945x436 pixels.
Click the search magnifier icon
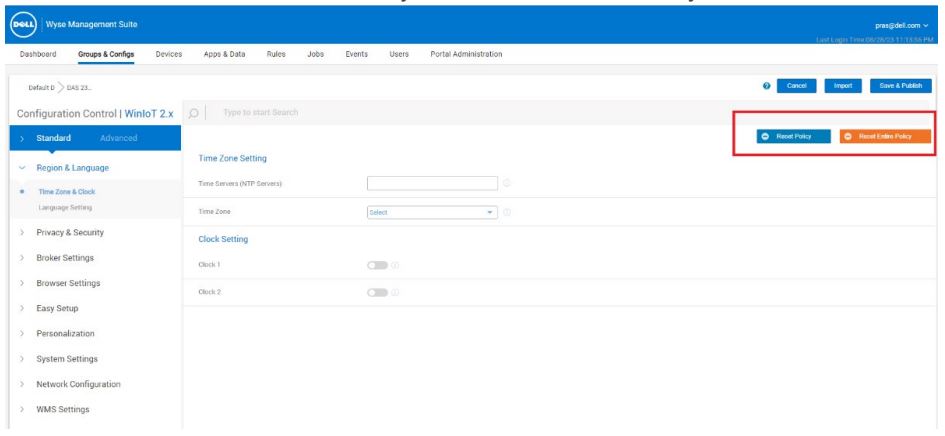(194, 112)
